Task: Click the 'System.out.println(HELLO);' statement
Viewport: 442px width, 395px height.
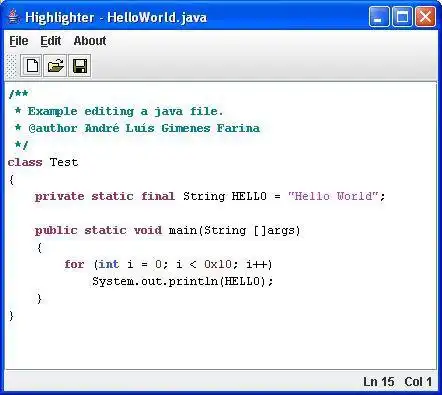Action: pyautogui.click(x=183, y=282)
